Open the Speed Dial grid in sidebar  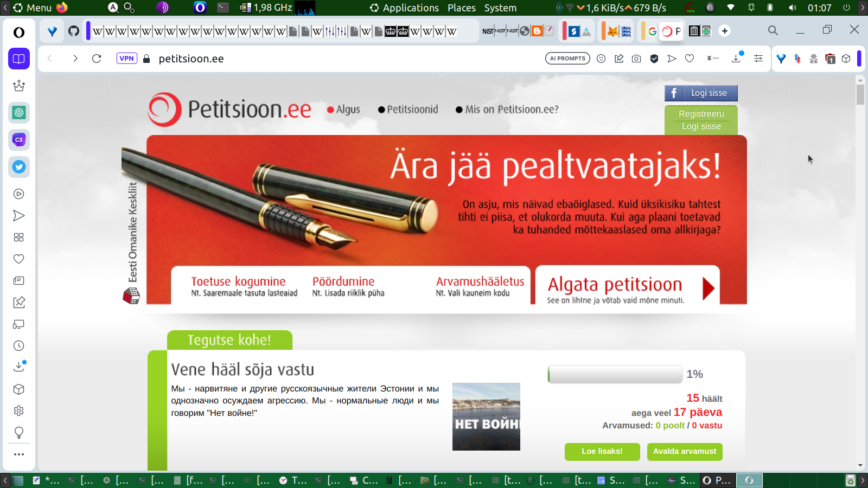coord(19,237)
